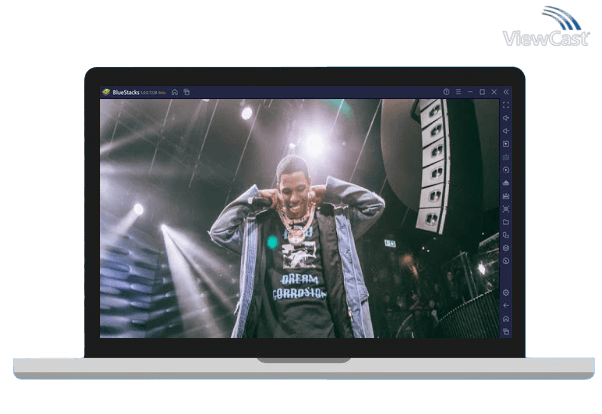Viewport: 602px width, 414px height.
Task: Open the media folder icon in the sidebar
Action: [506, 222]
